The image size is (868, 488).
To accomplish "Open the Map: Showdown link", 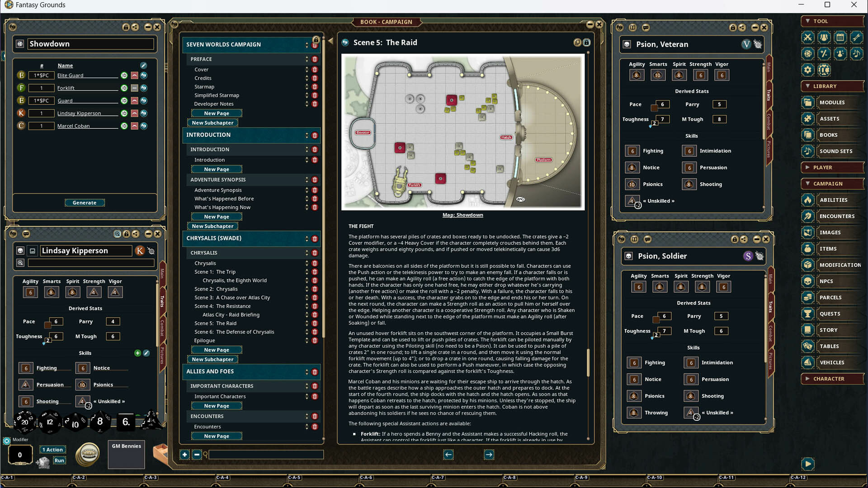I will pyautogui.click(x=462, y=215).
